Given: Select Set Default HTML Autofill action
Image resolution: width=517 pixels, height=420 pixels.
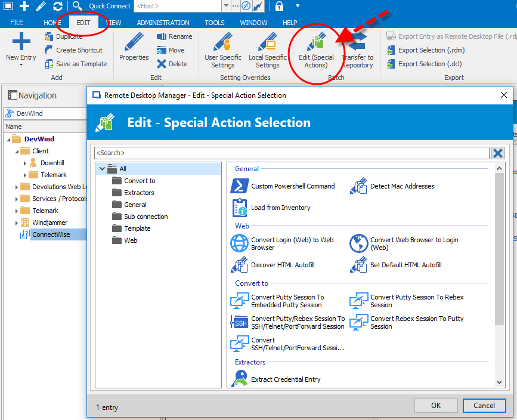Looking at the screenshot, I should pyautogui.click(x=405, y=265).
